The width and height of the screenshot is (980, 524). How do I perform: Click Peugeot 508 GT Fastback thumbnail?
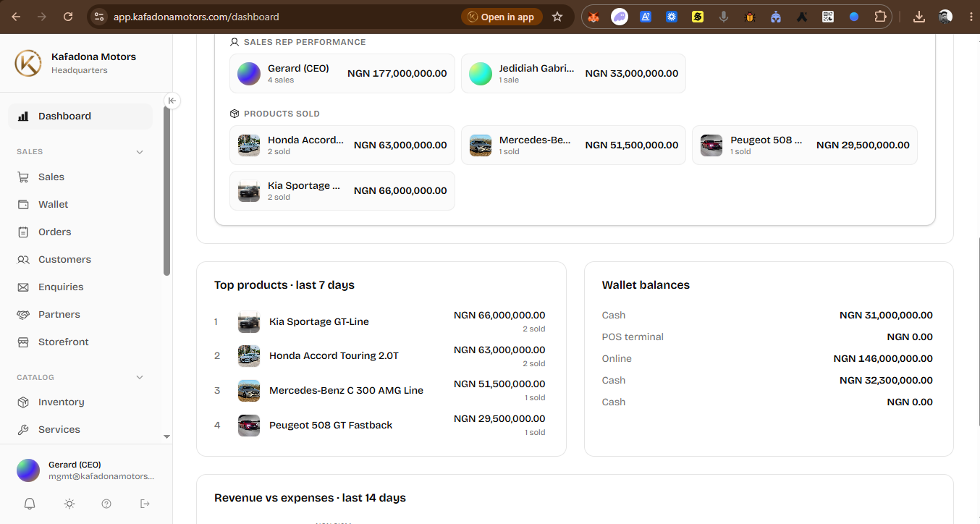pyautogui.click(x=249, y=426)
